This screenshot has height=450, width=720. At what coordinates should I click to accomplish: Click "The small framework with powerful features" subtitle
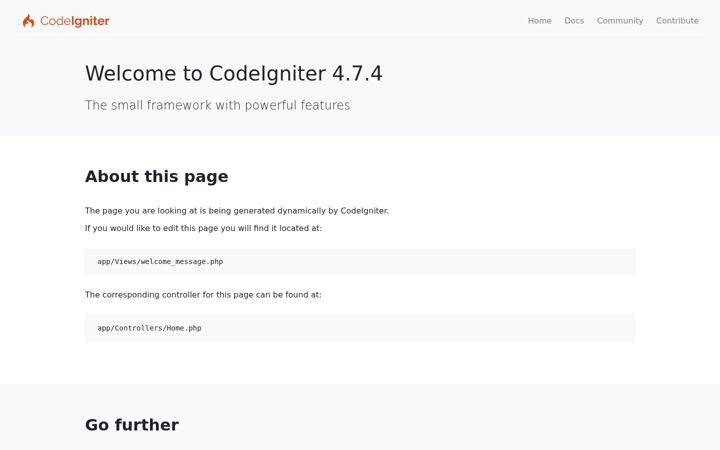coord(217,105)
